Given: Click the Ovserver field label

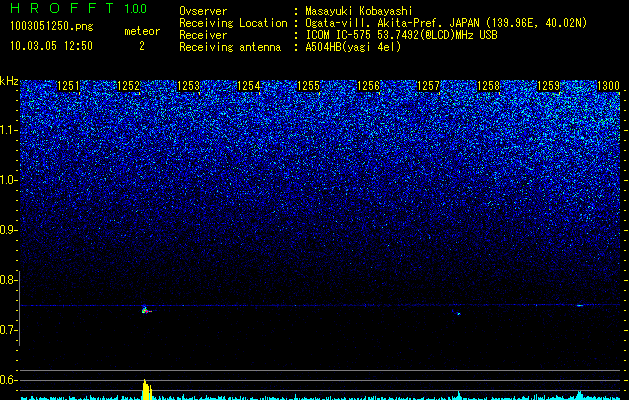Looking at the screenshot, I should click(x=203, y=11).
